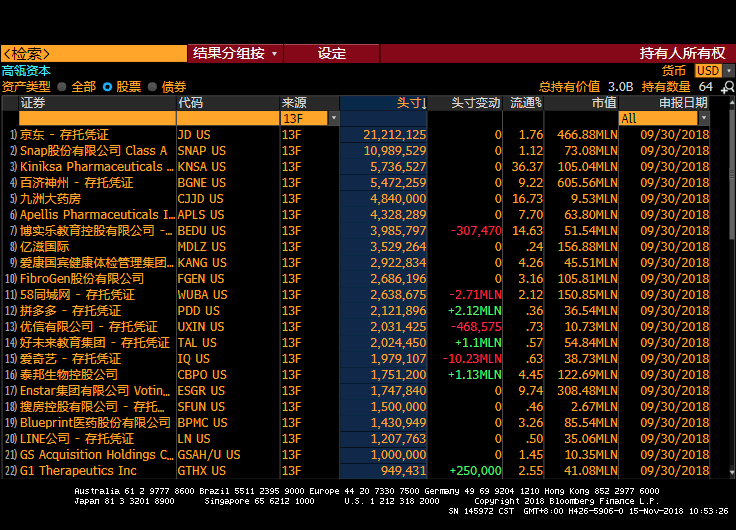Click holdings count 64

[705, 87]
